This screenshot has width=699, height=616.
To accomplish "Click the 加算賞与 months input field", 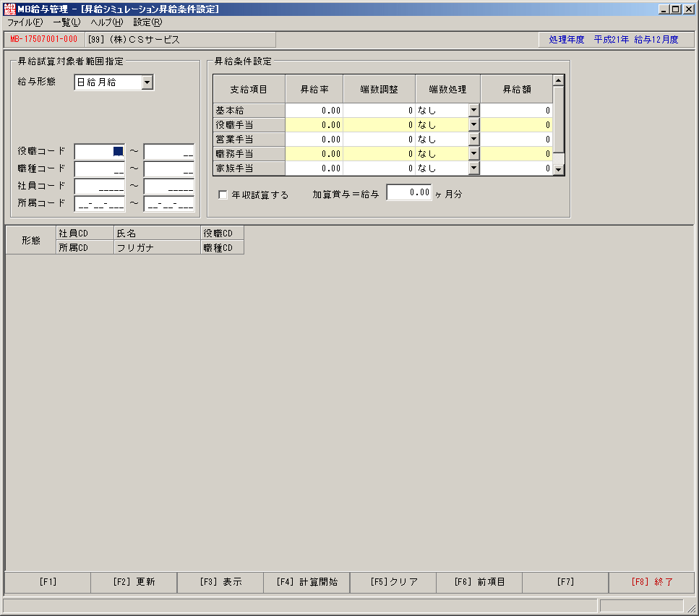I will [409, 192].
